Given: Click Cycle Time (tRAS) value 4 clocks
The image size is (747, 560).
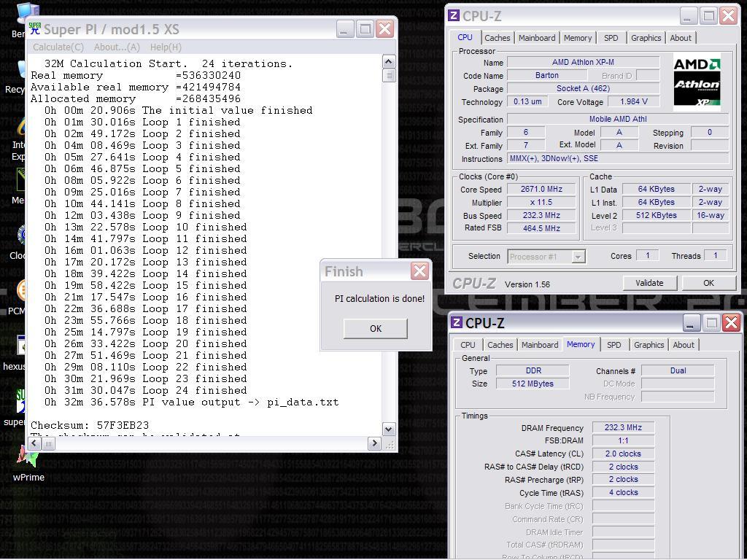Looking at the screenshot, I should [623, 492].
